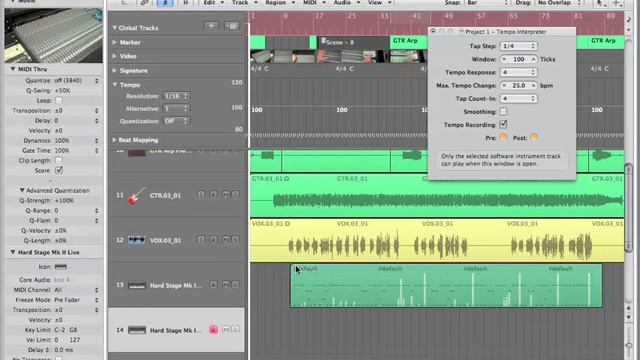Screen dimensions: 640x360
Task: Click the link icon in the Arrange toolbar
Action: click(145, 2)
